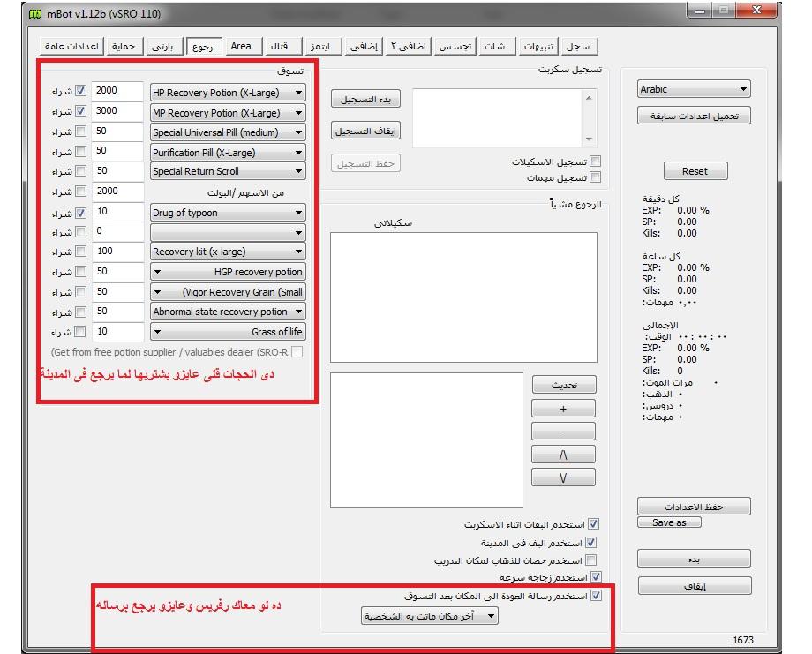812x654 pixels.
Task: Open the تجسس tab
Action: (x=455, y=46)
